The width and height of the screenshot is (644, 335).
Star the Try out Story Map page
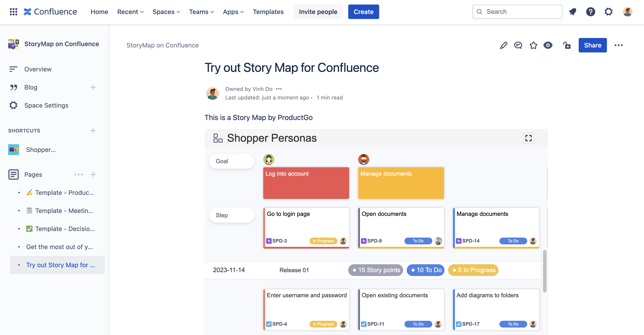pyautogui.click(x=533, y=45)
